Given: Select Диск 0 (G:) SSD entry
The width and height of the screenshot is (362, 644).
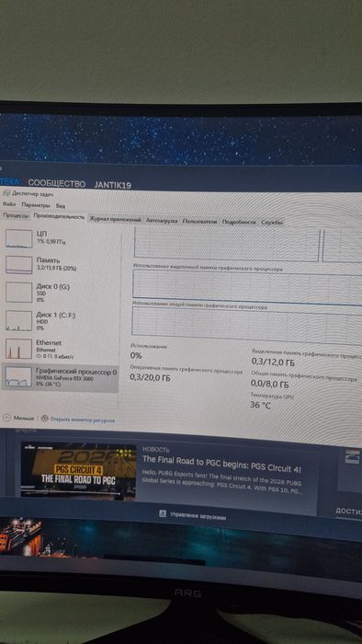Looking at the screenshot, I should click(x=61, y=293).
